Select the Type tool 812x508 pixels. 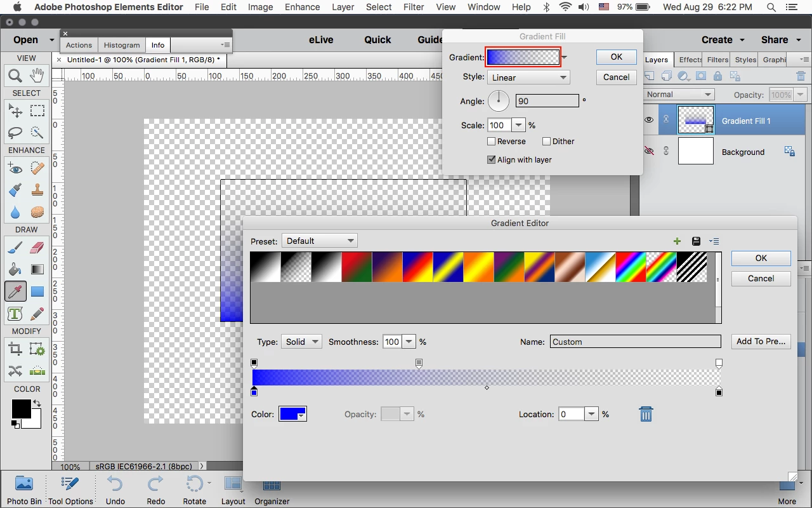click(x=15, y=314)
